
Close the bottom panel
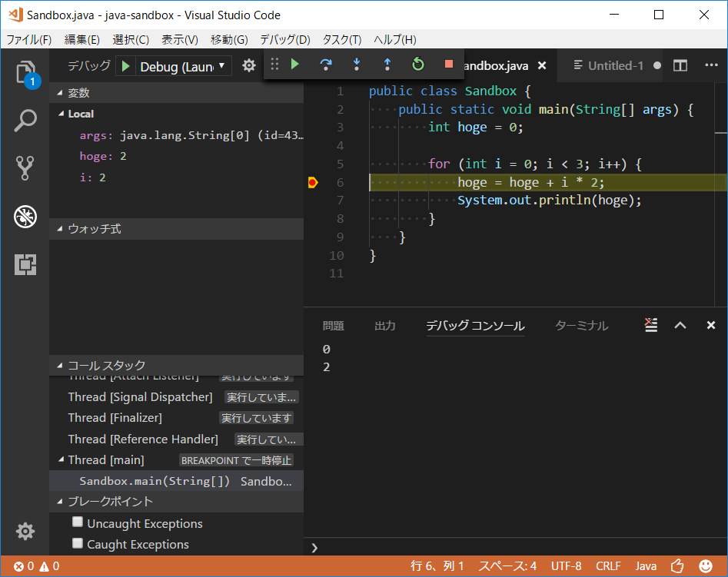click(x=711, y=325)
